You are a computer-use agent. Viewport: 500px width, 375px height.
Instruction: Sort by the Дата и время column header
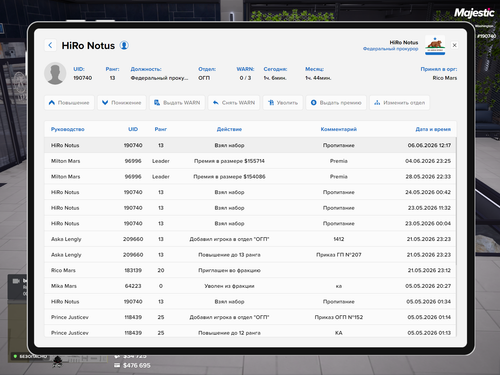click(433, 129)
